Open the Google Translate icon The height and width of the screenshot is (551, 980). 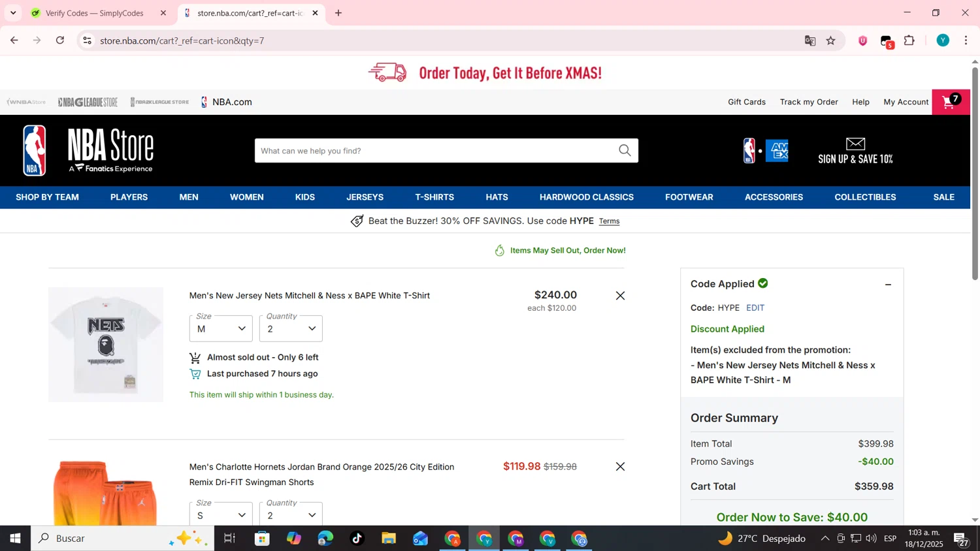coord(810,40)
